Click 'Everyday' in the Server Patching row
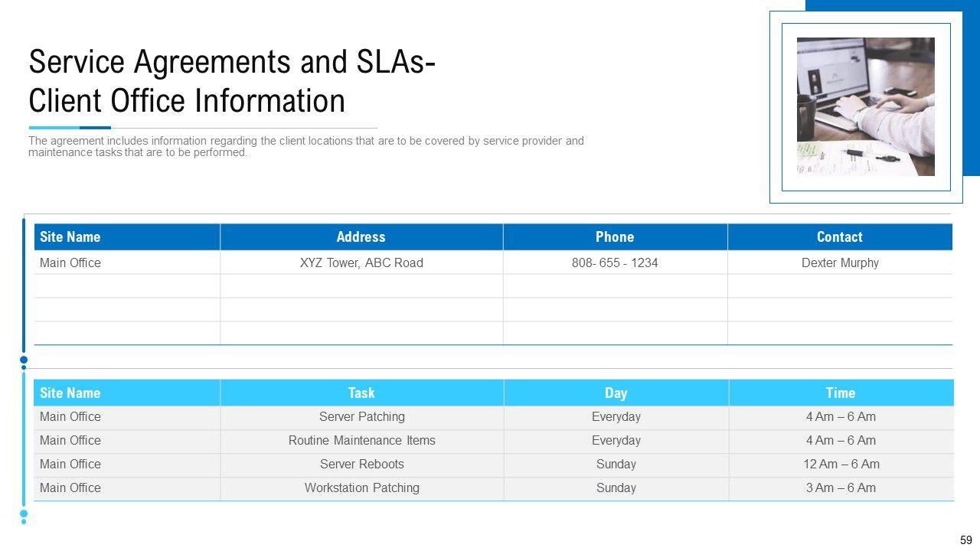Screen dimensions: 980x551 (x=616, y=417)
